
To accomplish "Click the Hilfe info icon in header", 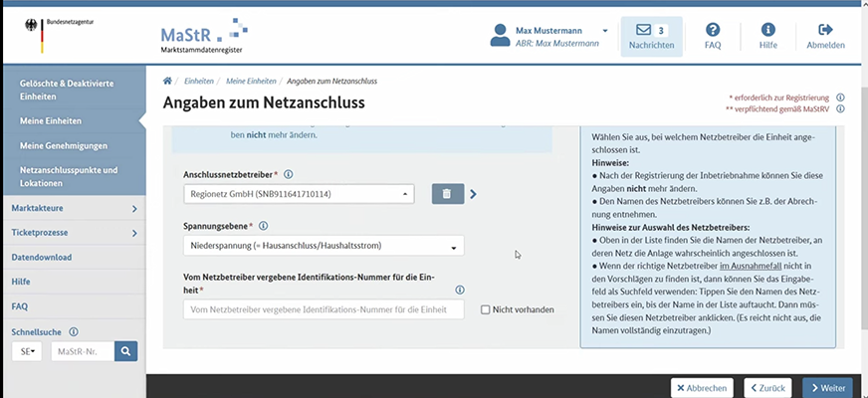I will (767, 31).
